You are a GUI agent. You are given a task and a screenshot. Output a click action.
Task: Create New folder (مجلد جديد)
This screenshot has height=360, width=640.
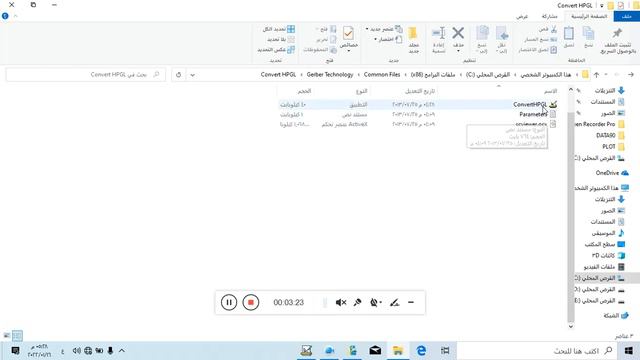coord(413,40)
